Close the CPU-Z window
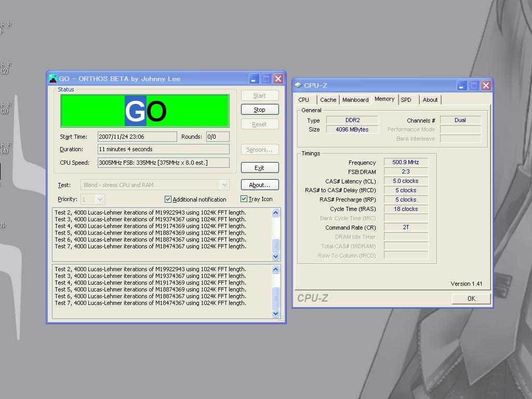Screen dimensions: 532x399 486,86
